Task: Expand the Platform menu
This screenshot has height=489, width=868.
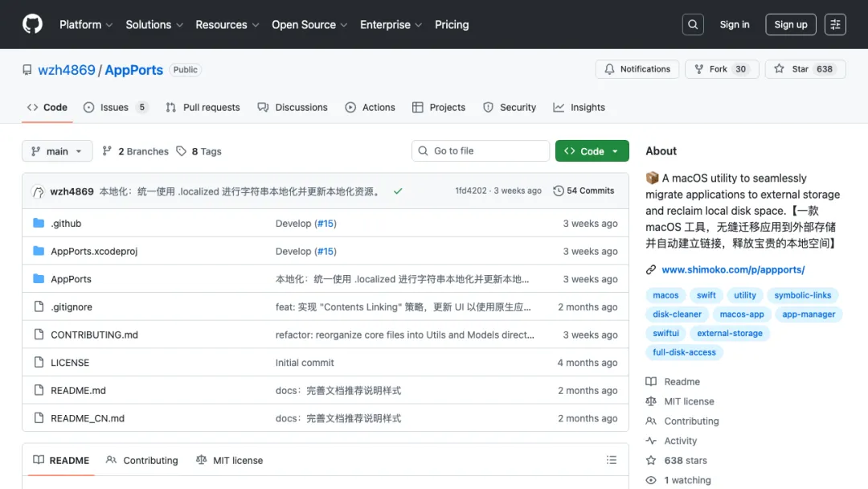Action: coord(86,24)
